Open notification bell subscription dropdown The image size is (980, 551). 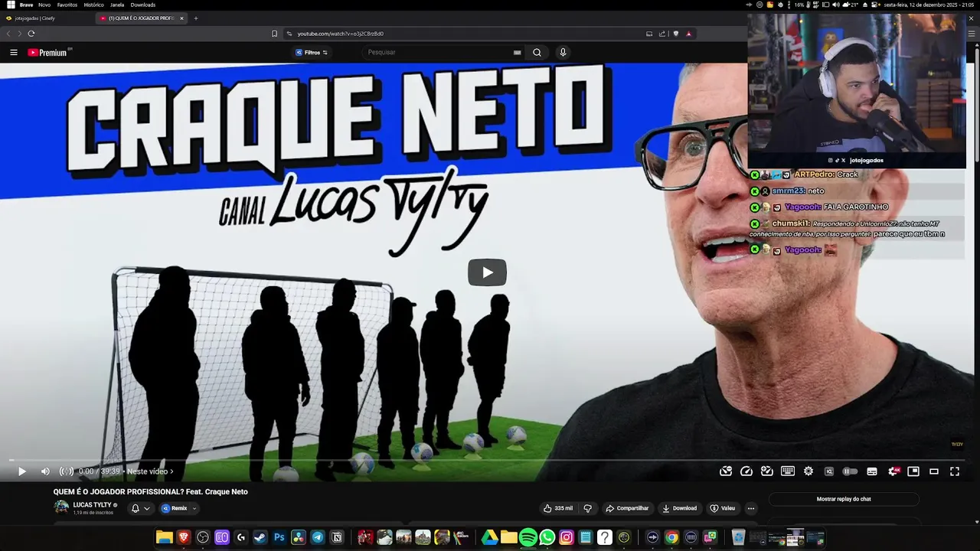point(140,508)
